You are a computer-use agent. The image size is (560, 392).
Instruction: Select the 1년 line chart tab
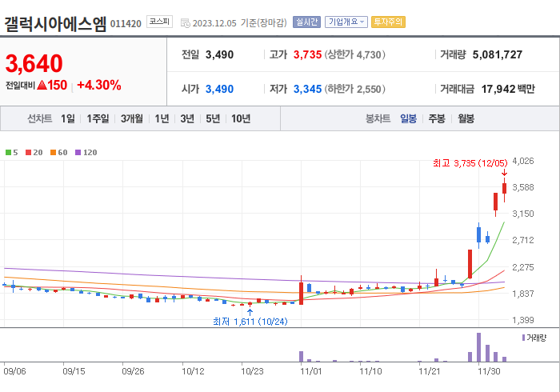click(x=162, y=118)
